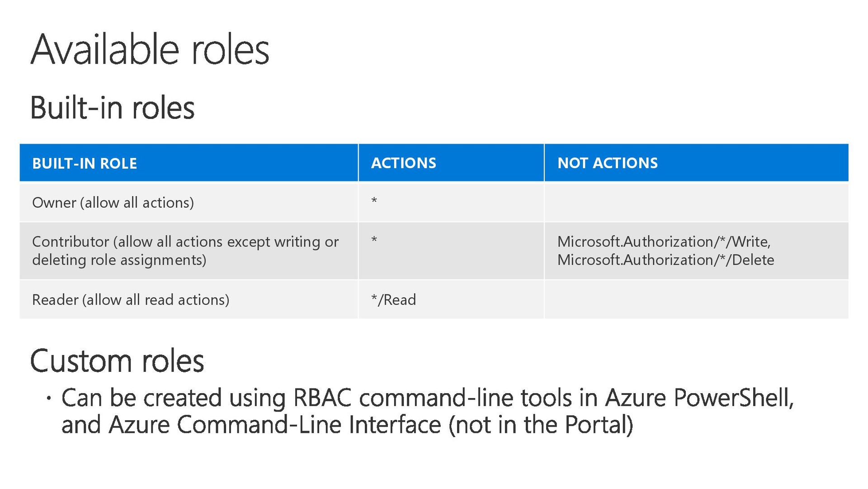
Task: Click the empty Not Actions cell for Reader
Action: click(696, 299)
